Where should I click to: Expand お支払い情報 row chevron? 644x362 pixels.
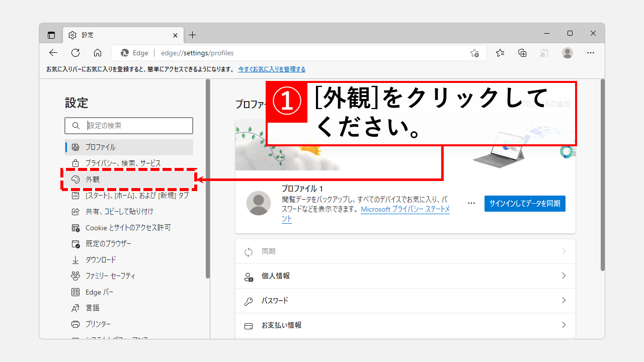pyautogui.click(x=563, y=325)
